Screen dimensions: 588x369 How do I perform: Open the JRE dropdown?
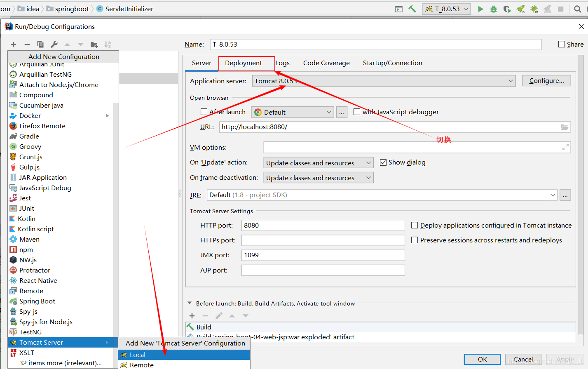coord(382,195)
